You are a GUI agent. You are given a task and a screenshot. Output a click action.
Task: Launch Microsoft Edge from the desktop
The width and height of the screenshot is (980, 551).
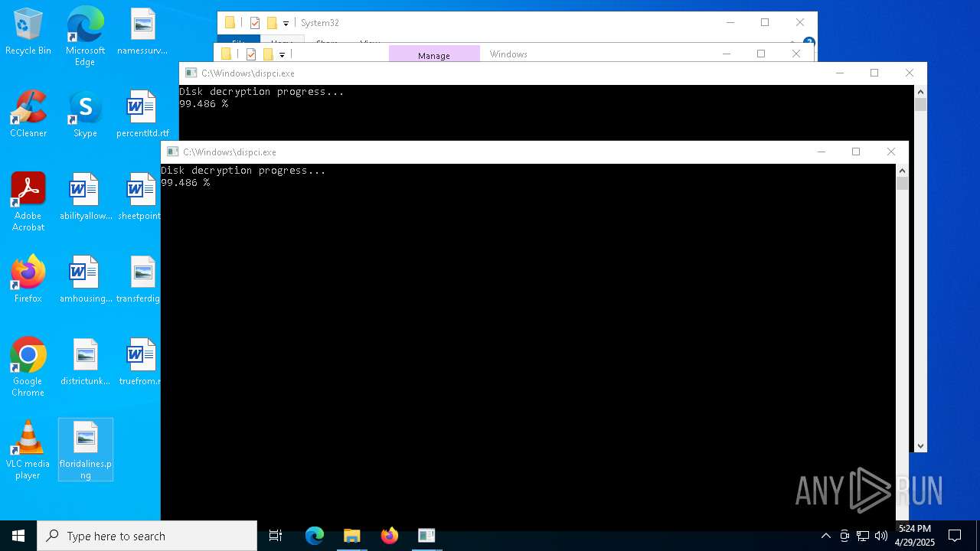click(x=85, y=37)
